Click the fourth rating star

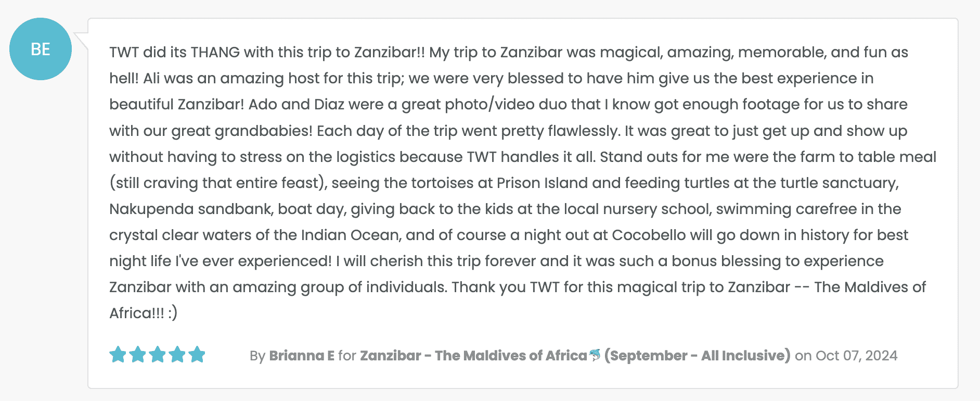pos(177,355)
